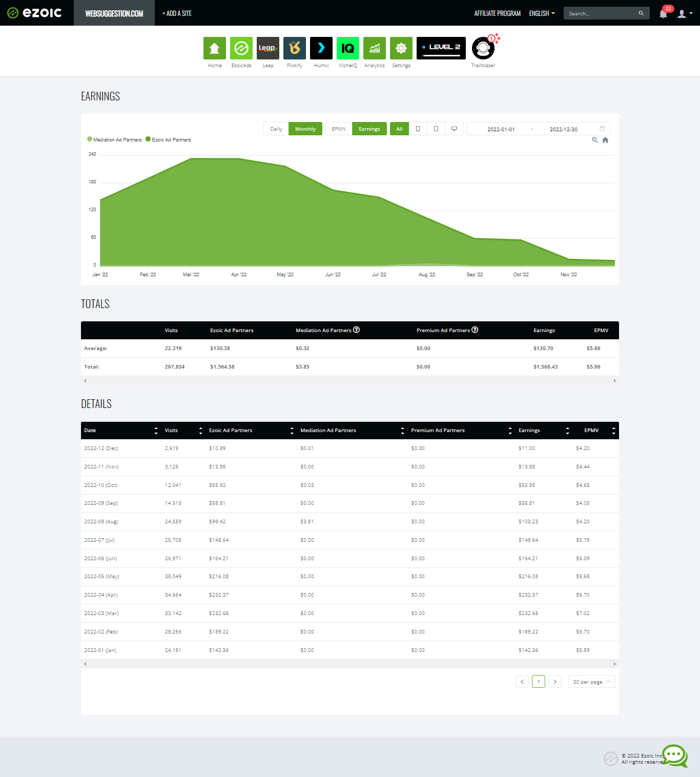Open the Analytics app icon
This screenshot has height=777, width=700.
375,48
